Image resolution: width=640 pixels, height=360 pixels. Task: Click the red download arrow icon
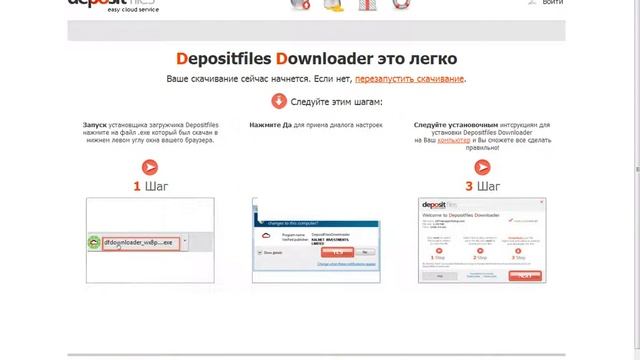coord(279,101)
